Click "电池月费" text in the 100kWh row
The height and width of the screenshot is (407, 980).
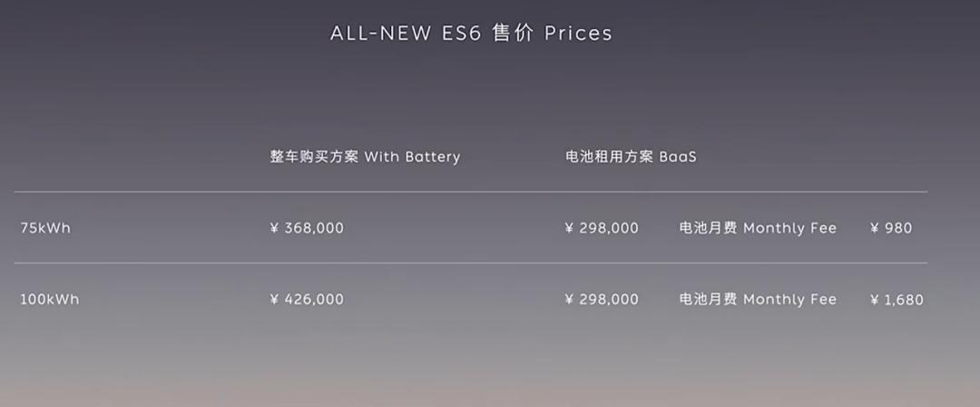pyautogui.click(x=709, y=299)
